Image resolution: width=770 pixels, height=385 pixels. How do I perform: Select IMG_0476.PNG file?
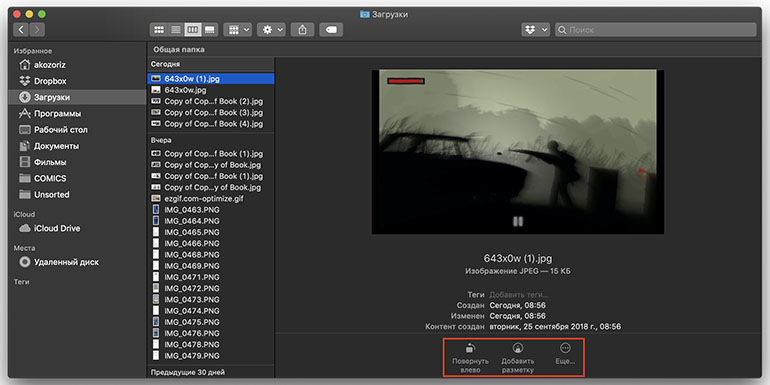211,333
